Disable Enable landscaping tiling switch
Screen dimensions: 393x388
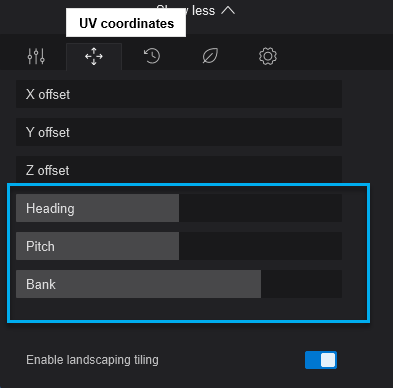coord(321,360)
